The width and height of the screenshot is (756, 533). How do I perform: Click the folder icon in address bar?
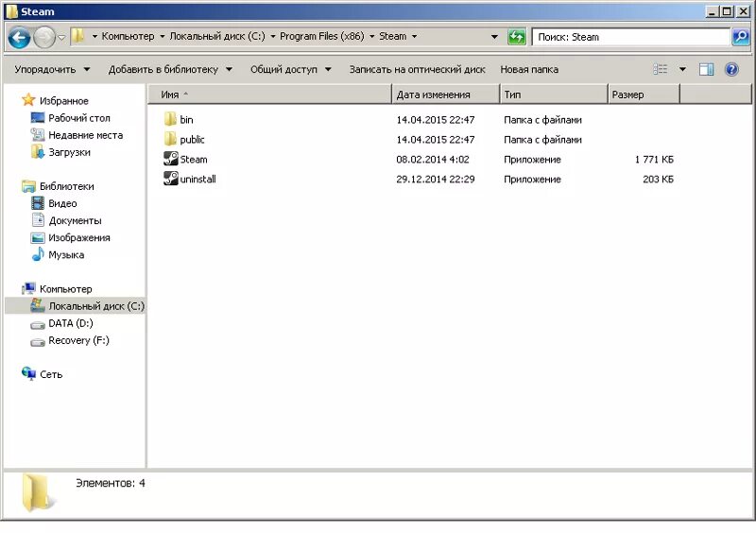click(x=77, y=36)
